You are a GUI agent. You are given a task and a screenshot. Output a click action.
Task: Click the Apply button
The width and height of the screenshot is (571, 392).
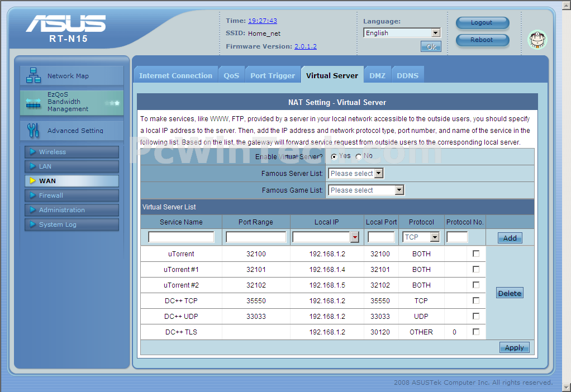pyautogui.click(x=514, y=347)
